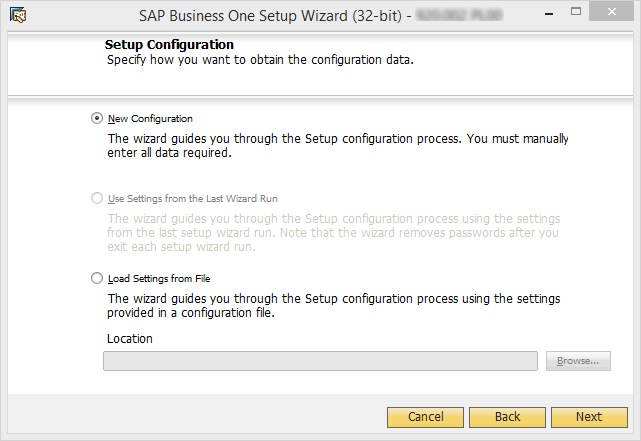Maximize the Setup Wizard window
The height and width of the screenshot is (441, 641).
(x=576, y=12)
